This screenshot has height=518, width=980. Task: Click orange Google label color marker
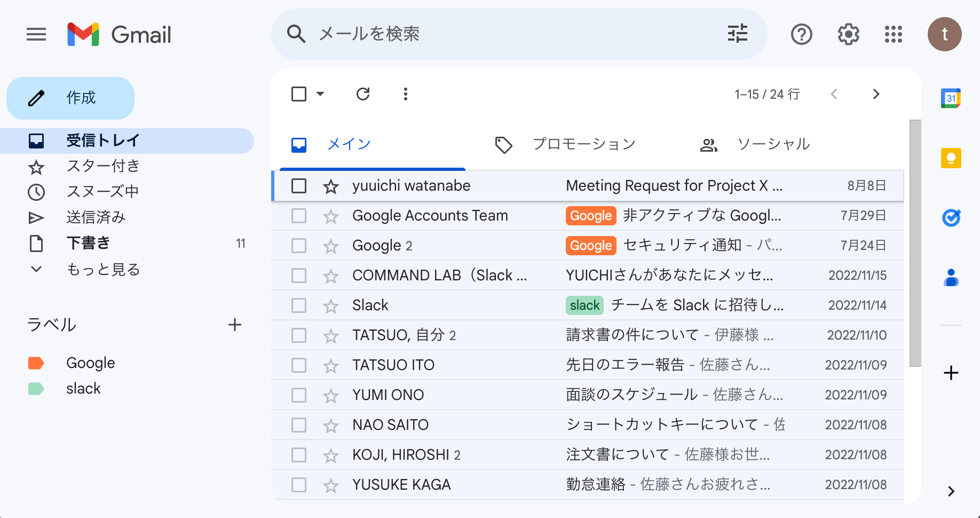36,363
